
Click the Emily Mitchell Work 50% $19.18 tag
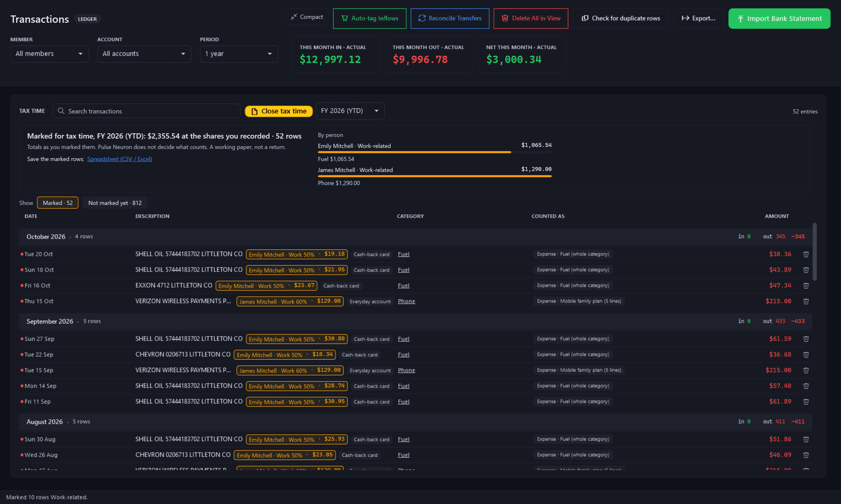point(297,254)
